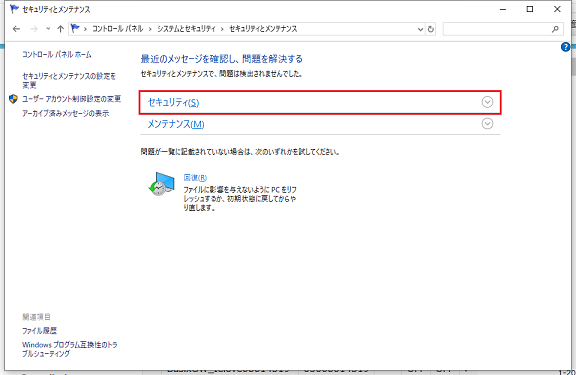Click the chevron button for メンテナンス
This screenshot has width=576, height=375.
tap(487, 124)
